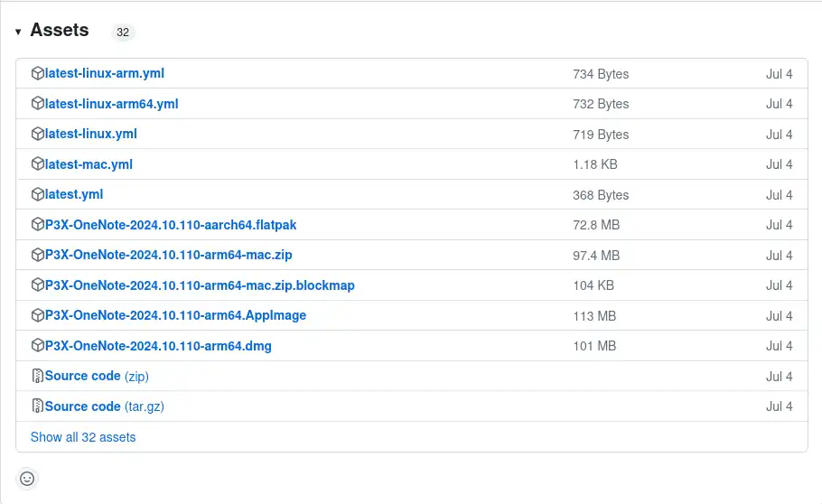Screen dimensions: 822x504
Task: Download P3X-OneNote-2024.10.110-aarch64.flatpak
Action: click(171, 225)
